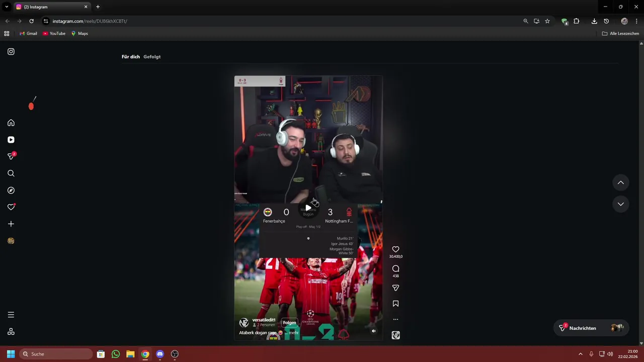644x362 pixels.
Task: Open Chrome zoom magnifier in address bar
Action: point(526,21)
